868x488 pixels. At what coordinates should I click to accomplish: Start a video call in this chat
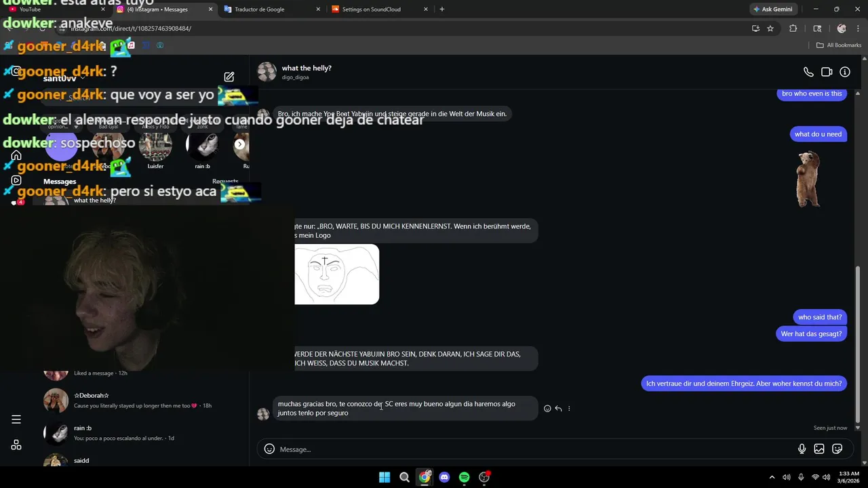827,72
